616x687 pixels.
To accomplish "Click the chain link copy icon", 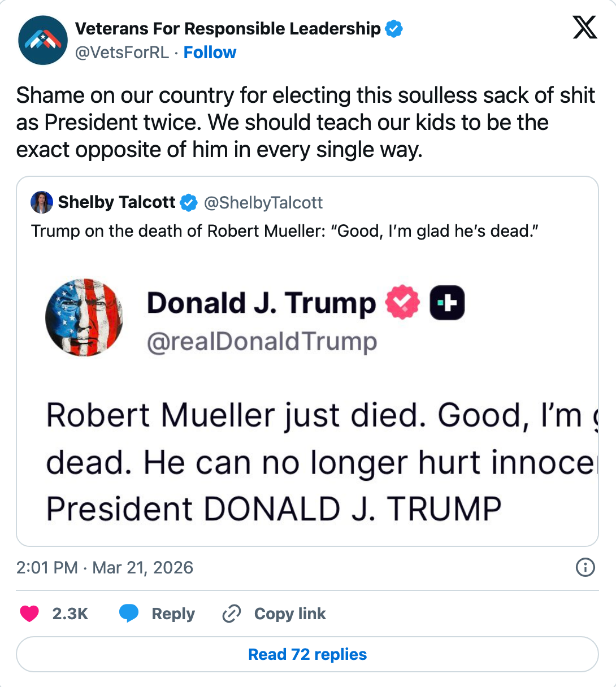I will 232,614.
